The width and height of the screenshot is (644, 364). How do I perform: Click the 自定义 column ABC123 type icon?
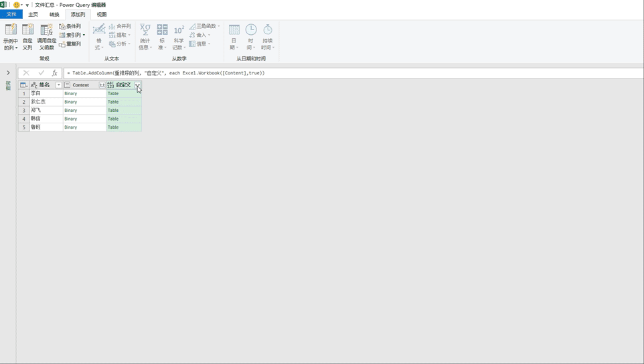tap(110, 85)
